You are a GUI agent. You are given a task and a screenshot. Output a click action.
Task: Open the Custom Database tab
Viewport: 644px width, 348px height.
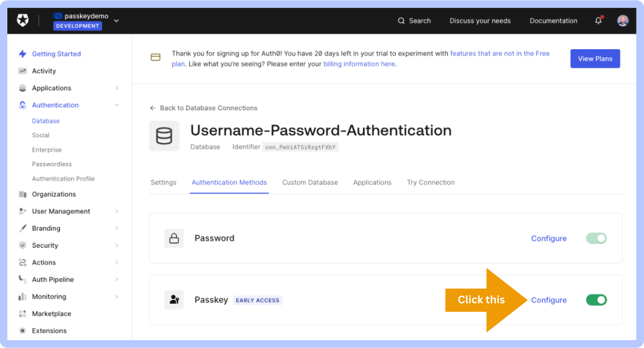(310, 182)
